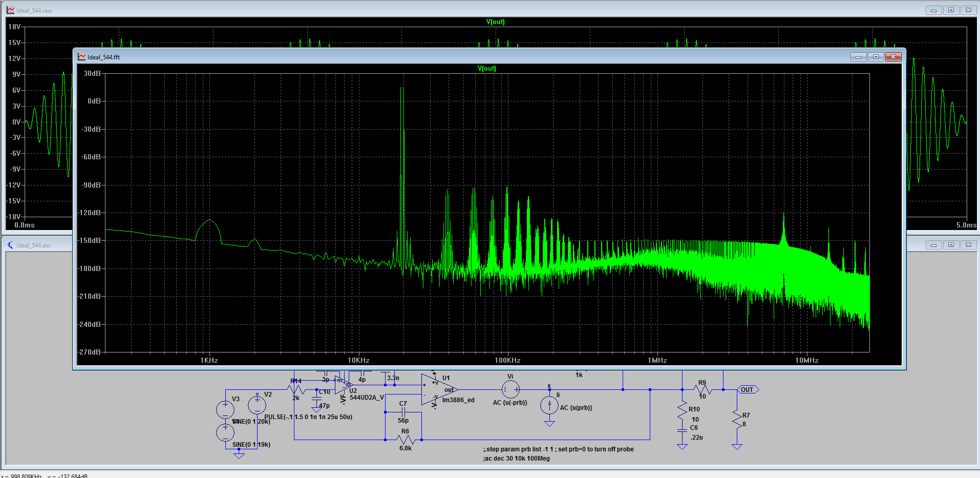The image size is (980, 478).
Task: Click the OUT net label port
Action: [748, 390]
